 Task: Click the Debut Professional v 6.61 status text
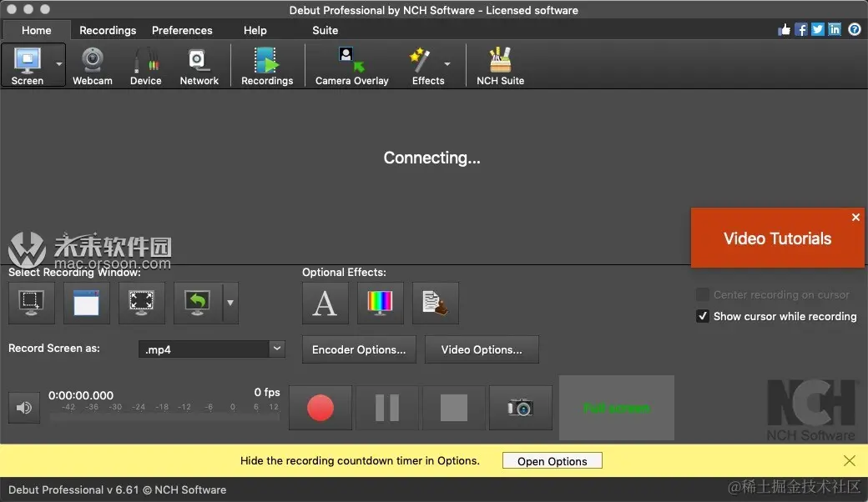[x=118, y=489]
